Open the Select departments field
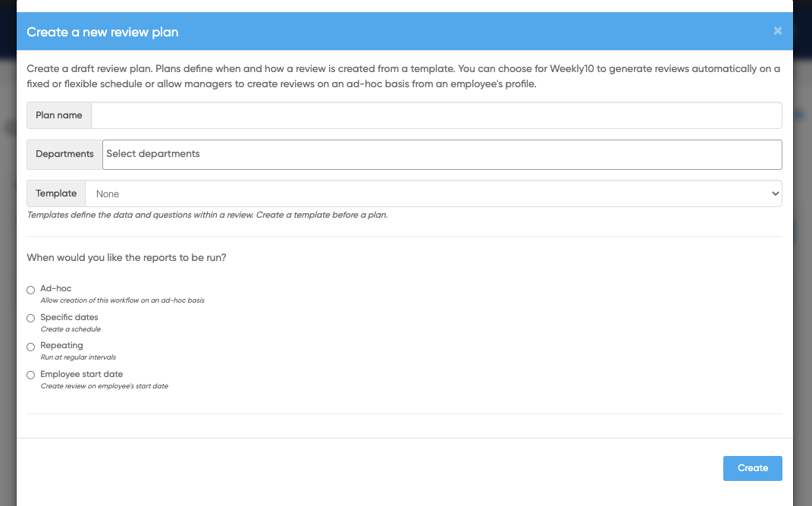This screenshot has width=812, height=506. 442,154
